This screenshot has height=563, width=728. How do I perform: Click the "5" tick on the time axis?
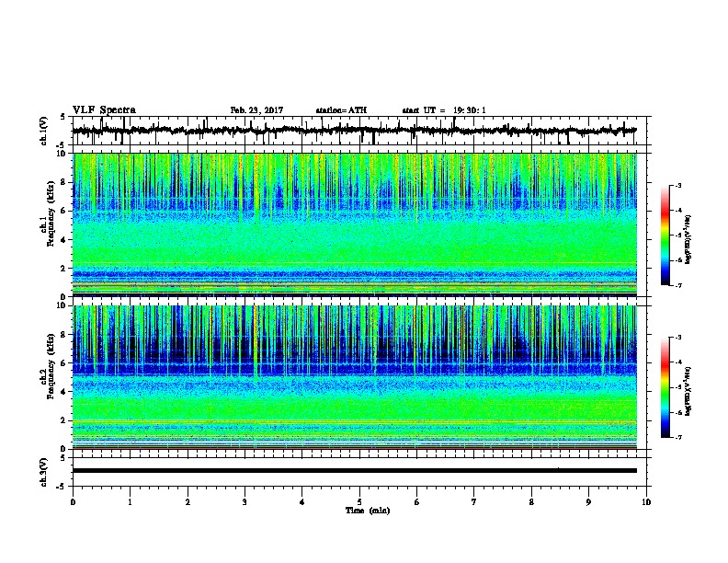(359, 502)
